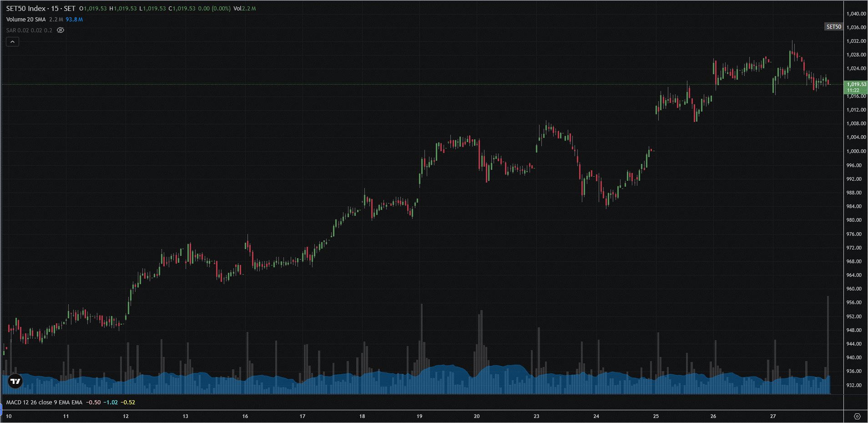Viewport: 868px width, 423px height.
Task: Click the yellow -0.52 MACD value
Action: (129, 403)
